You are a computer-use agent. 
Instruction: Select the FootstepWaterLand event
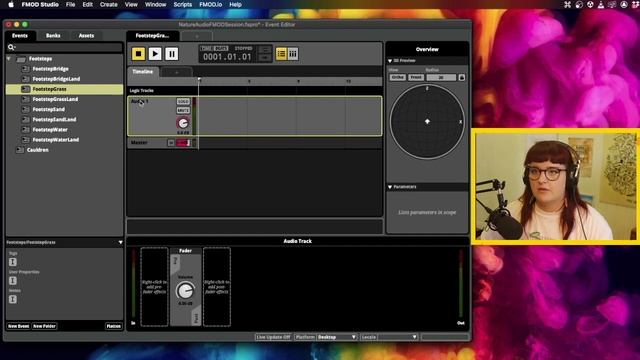tap(56, 140)
